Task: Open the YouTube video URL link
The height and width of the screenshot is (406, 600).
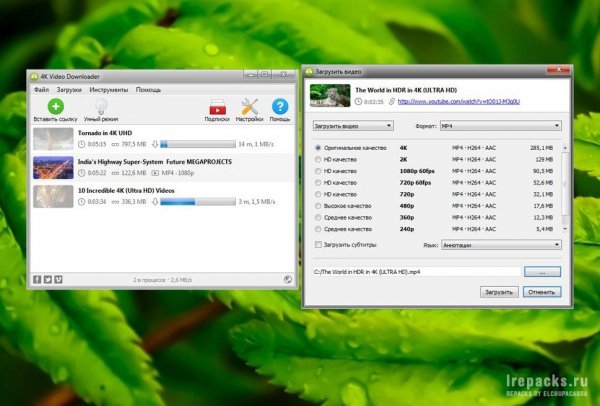Action: point(458,101)
